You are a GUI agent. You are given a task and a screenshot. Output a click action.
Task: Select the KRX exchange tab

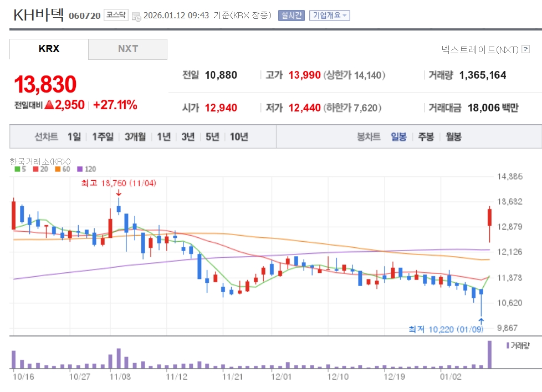pos(49,49)
